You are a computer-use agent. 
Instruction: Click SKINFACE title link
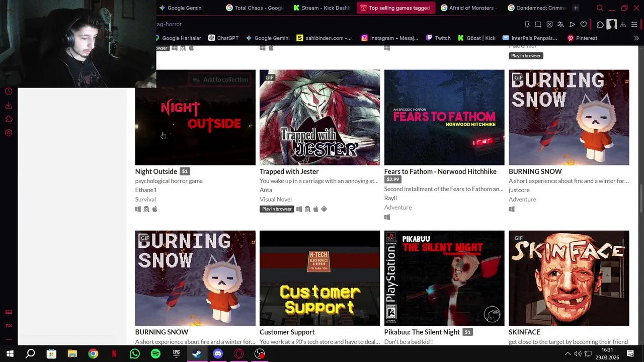pyautogui.click(x=524, y=332)
